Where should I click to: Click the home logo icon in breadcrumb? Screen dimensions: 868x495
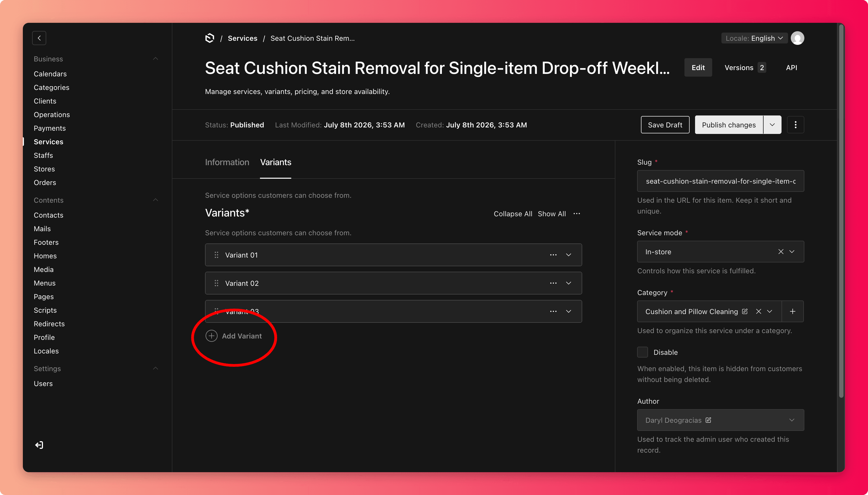coord(210,38)
